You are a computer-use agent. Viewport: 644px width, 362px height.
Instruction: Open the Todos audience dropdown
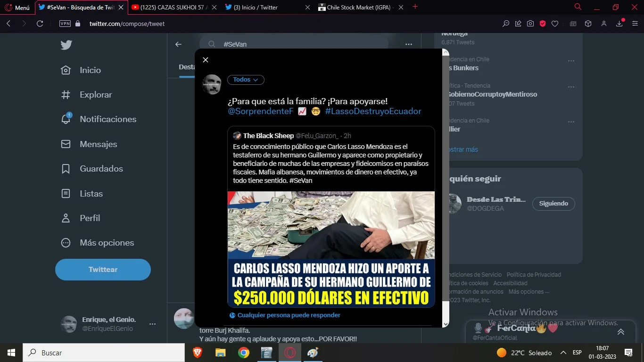pos(246,80)
